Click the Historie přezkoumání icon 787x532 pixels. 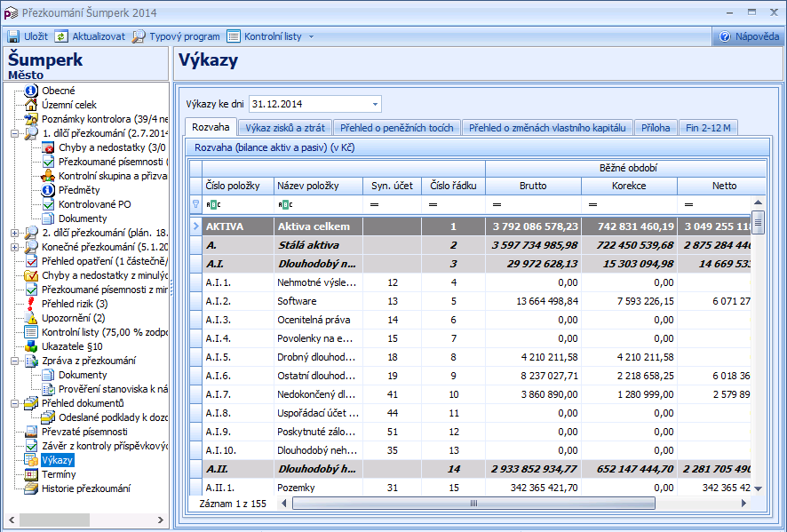click(31, 488)
